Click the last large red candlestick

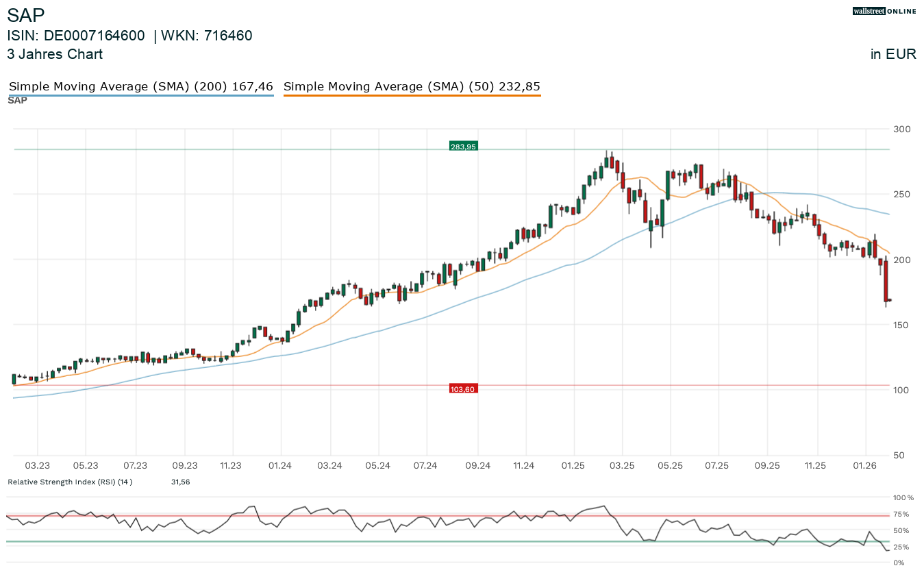[x=886, y=280]
